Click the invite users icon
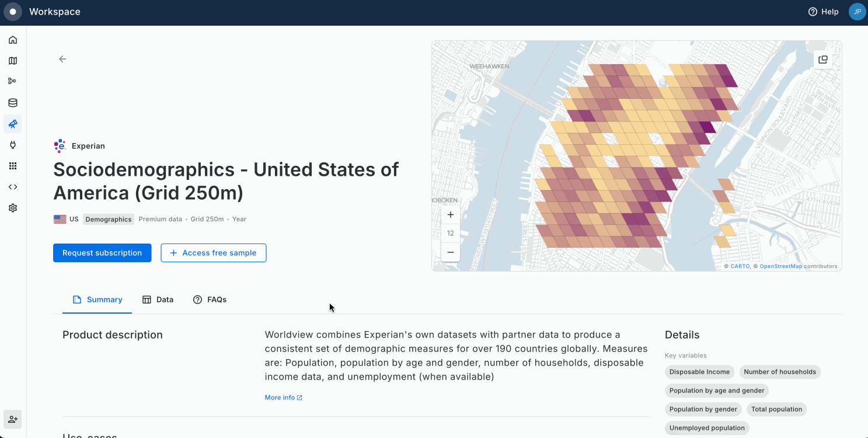The width and height of the screenshot is (868, 438). [13, 419]
